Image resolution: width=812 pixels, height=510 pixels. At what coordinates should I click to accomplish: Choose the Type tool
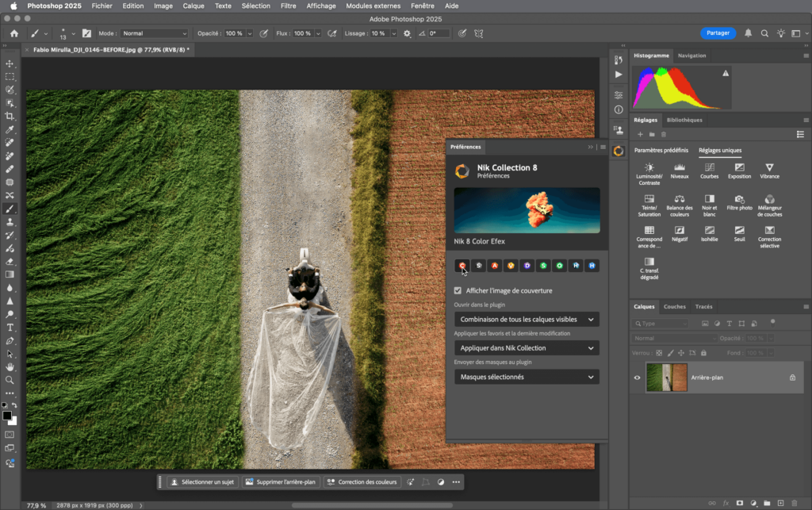click(x=10, y=328)
